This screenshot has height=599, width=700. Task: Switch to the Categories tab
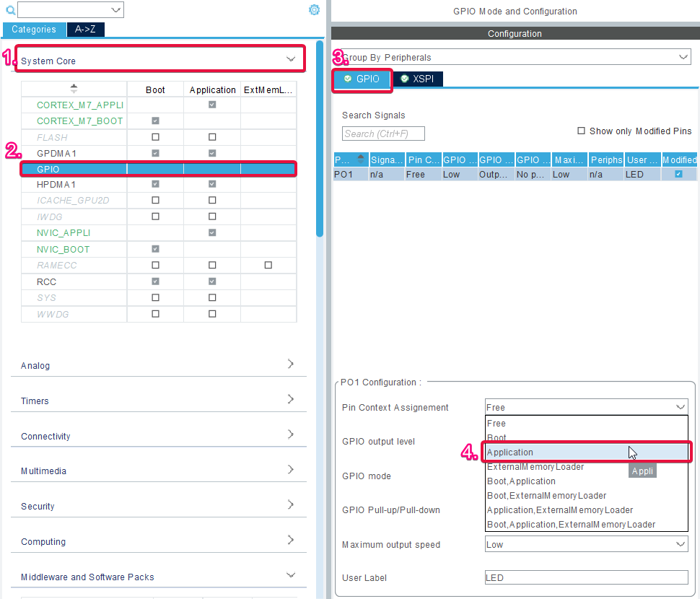tap(34, 30)
